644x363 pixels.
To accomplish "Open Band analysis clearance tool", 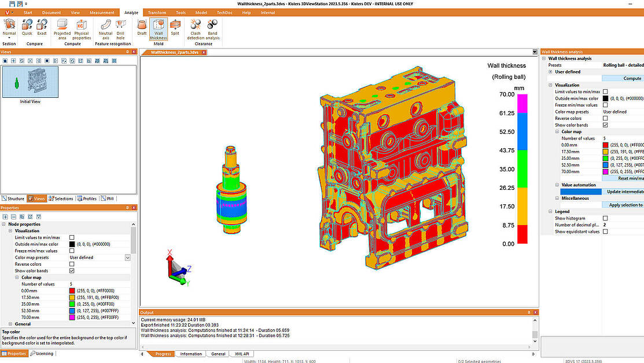I will pyautogui.click(x=212, y=30).
